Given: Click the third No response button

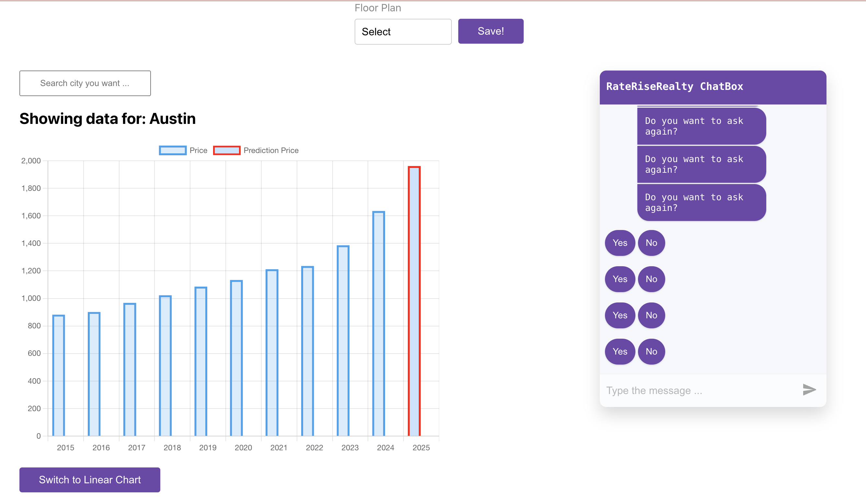Looking at the screenshot, I should [651, 315].
